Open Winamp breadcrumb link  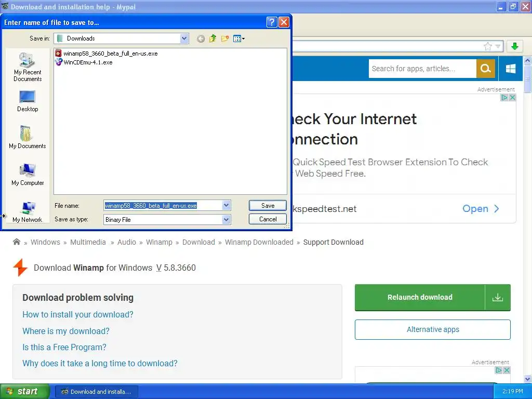[159, 242]
